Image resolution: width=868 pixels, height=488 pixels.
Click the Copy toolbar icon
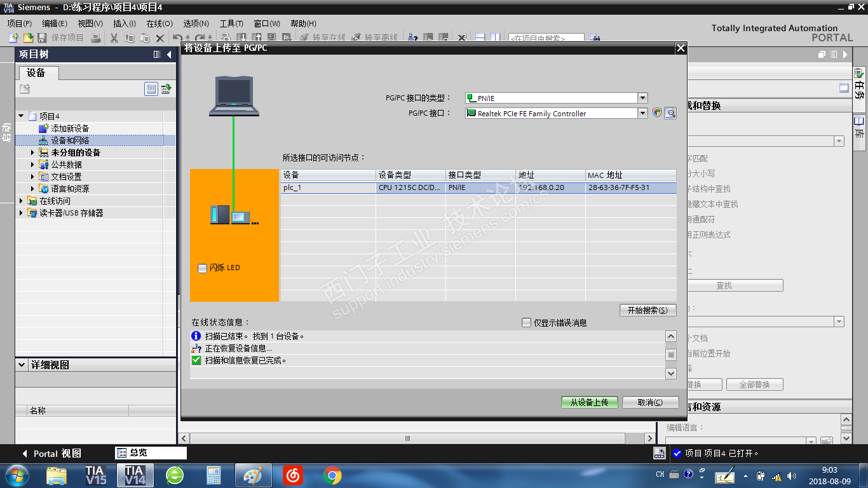click(x=129, y=38)
